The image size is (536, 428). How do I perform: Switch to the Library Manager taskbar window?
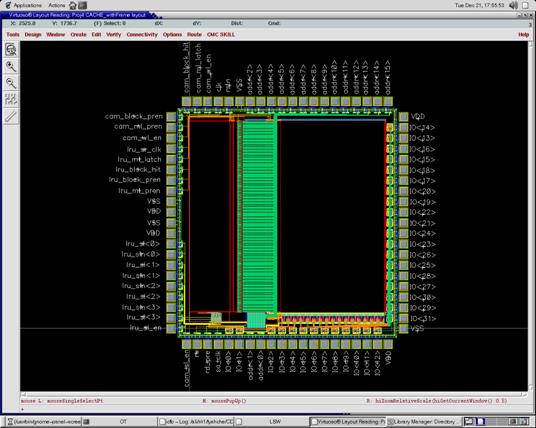(x=424, y=422)
